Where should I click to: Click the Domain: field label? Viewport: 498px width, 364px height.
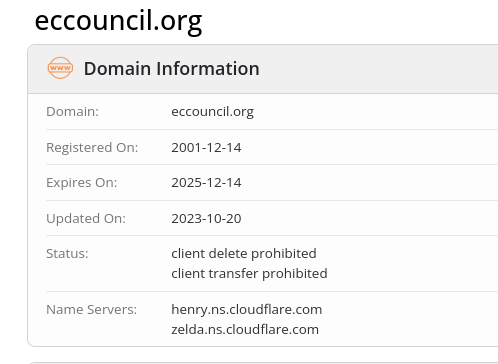[72, 112]
